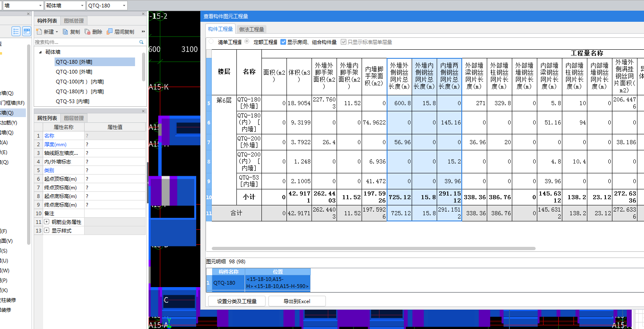The width and height of the screenshot is (644, 329).
Task: Click QTQ-200 [外墙] row name cell
Action: click(249, 142)
